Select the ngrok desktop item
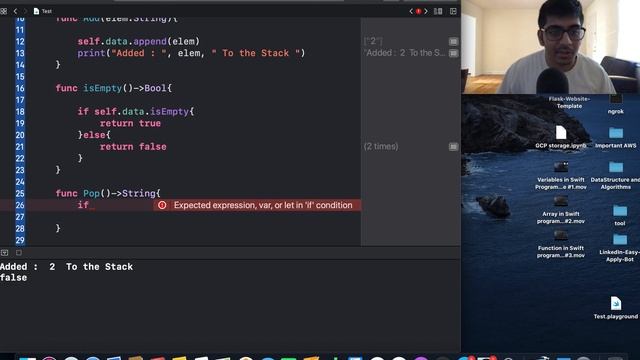 coord(616,105)
